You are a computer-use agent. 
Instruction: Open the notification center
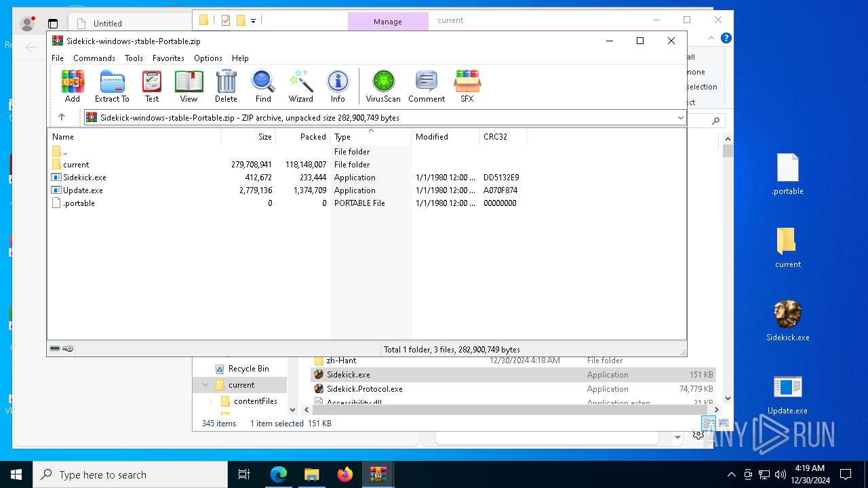click(x=846, y=474)
